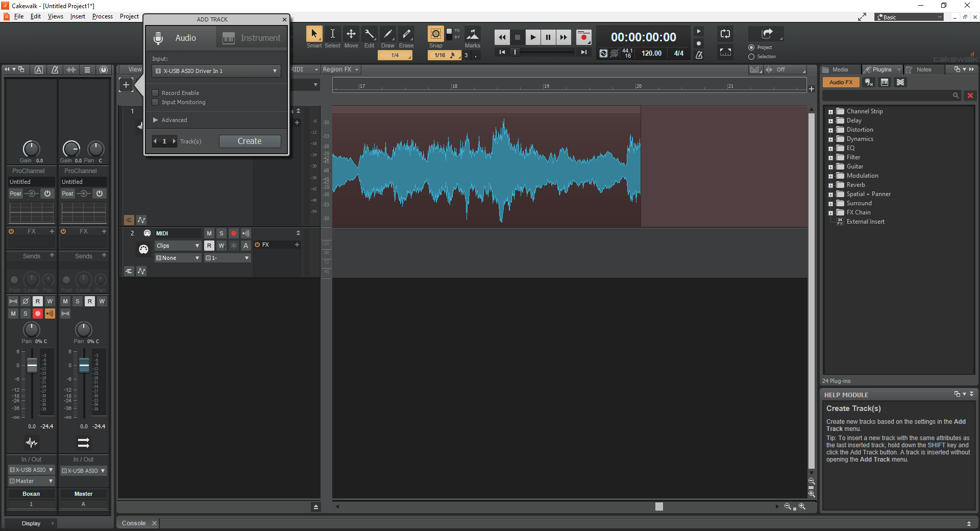This screenshot has height=531, width=980.
Task: Switch to the Media browser tab
Action: (x=840, y=69)
